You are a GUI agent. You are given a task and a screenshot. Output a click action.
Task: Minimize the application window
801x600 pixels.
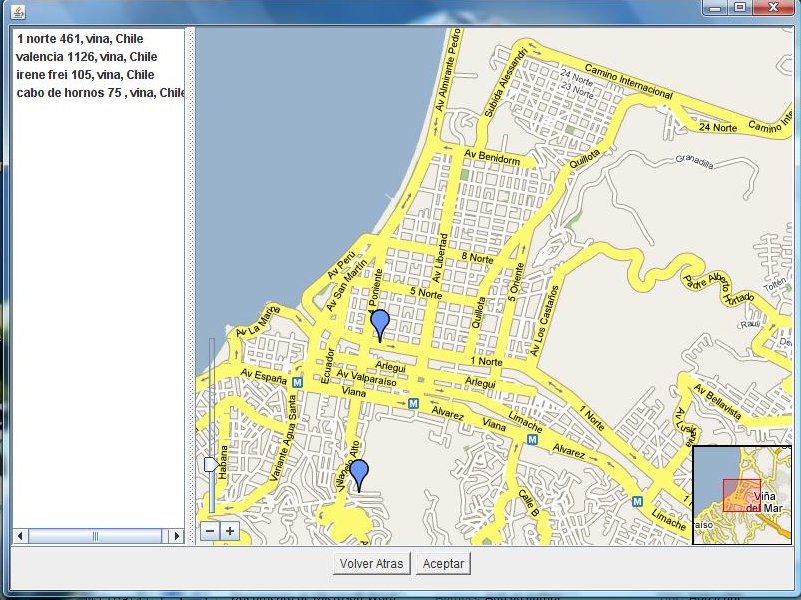point(716,7)
